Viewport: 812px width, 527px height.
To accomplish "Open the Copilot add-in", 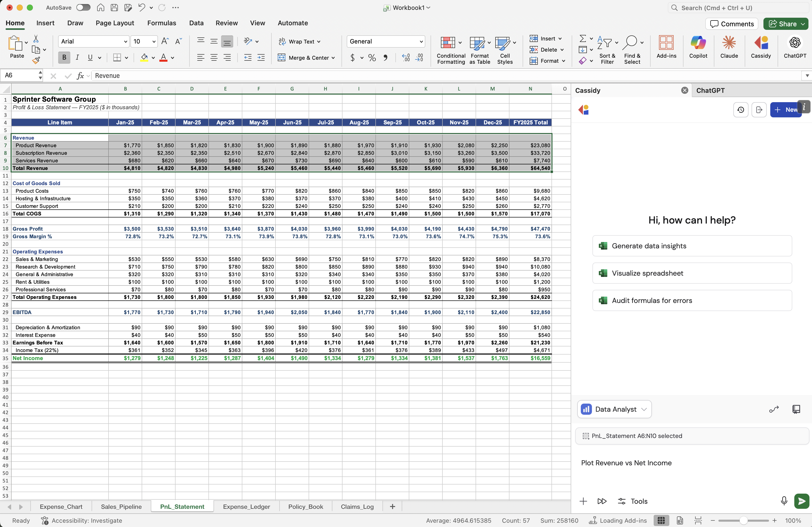I will [x=698, y=47].
